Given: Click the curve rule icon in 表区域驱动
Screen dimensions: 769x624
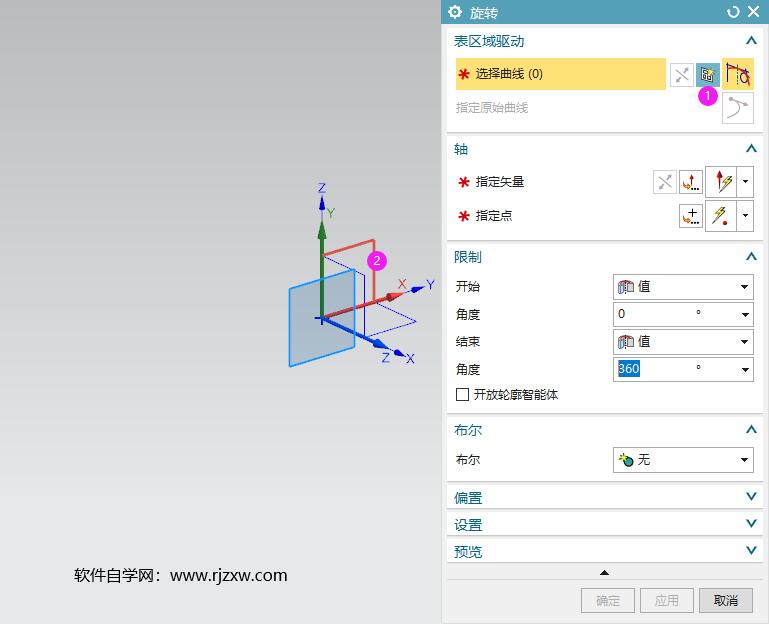Looking at the screenshot, I should point(738,74).
